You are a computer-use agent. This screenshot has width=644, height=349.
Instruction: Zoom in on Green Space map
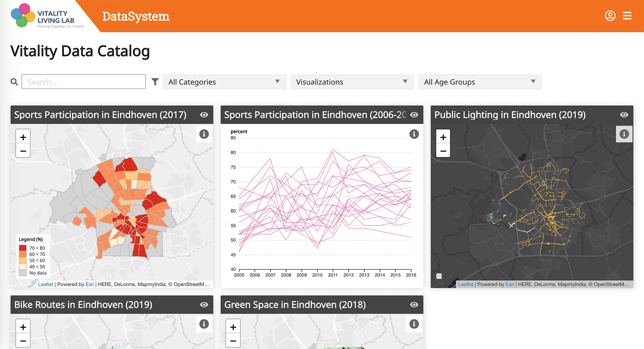(233, 327)
